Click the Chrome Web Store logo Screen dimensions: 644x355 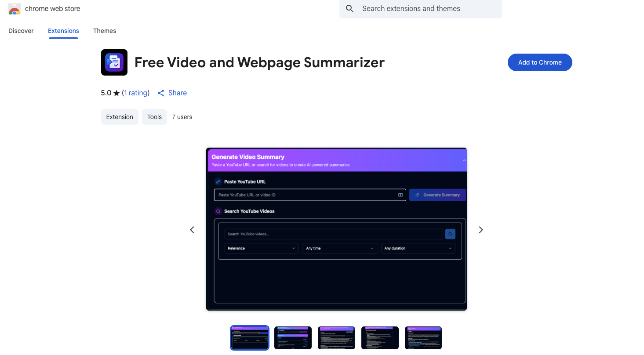15,9
